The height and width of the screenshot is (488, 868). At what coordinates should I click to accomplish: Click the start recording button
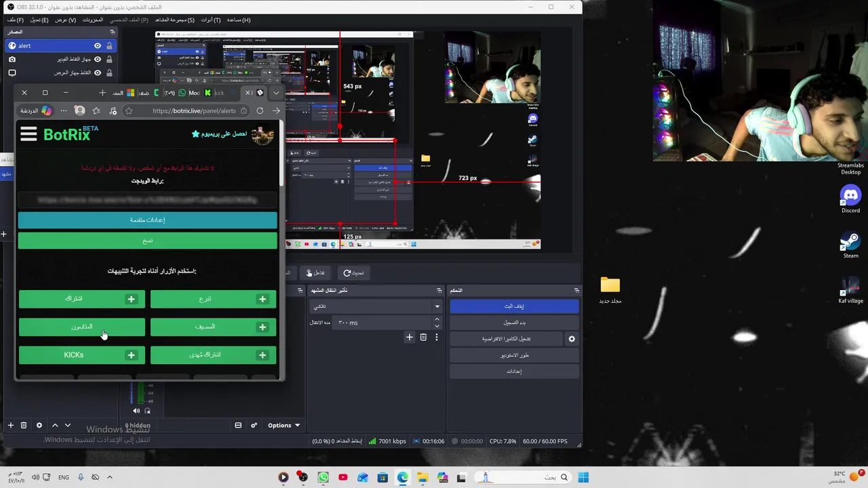(x=514, y=323)
